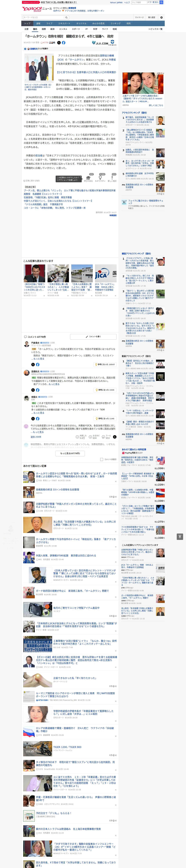The height and width of the screenshot is (868, 186).
Task: Click the JIJI.COM publisher logo
Action: pyautogui.click(x=100, y=43)
